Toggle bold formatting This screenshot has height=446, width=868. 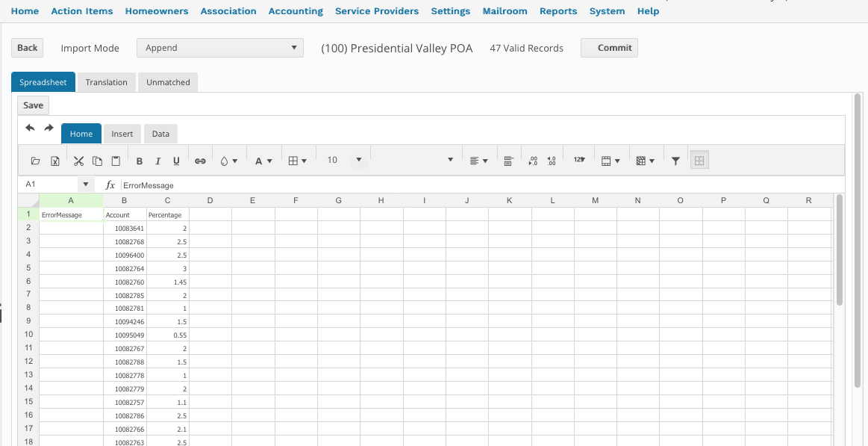pyautogui.click(x=140, y=161)
